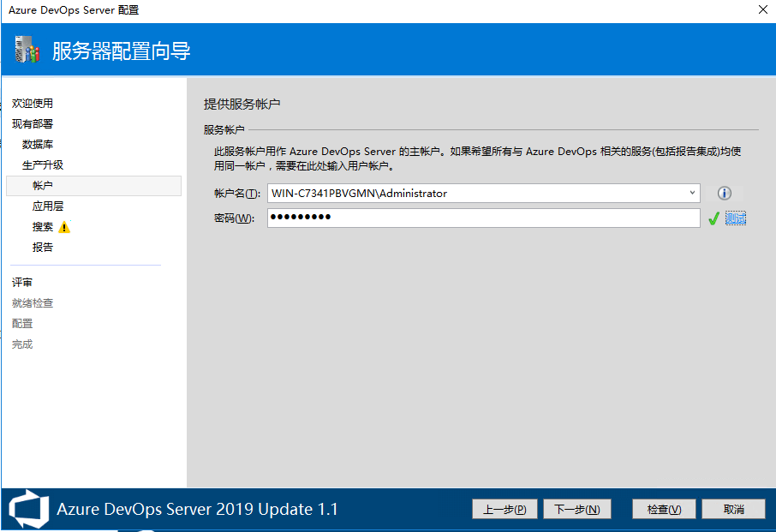Select 欢迎使用 in the sidebar
The height and width of the screenshot is (532, 776).
pos(33,104)
